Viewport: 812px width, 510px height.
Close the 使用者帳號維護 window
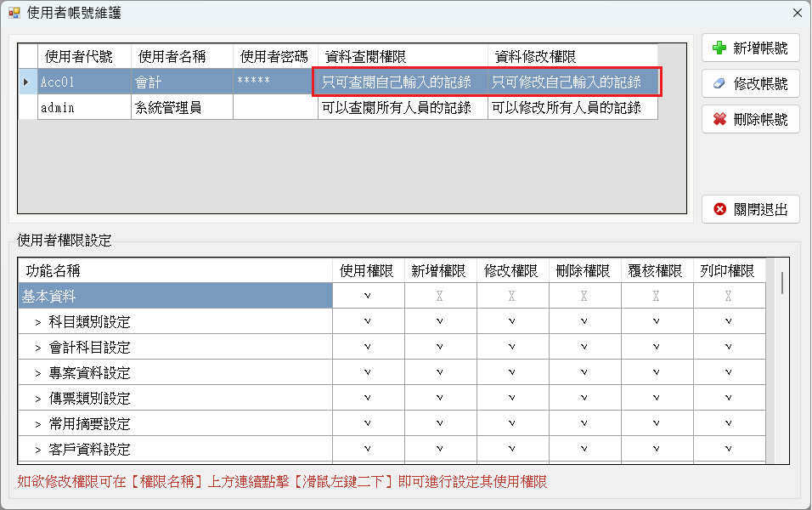798,13
